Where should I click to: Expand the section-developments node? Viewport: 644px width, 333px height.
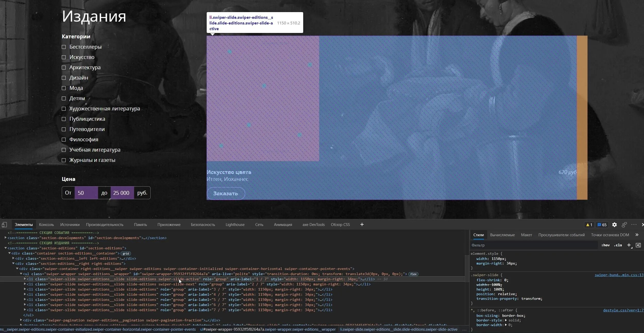[x=5, y=238]
